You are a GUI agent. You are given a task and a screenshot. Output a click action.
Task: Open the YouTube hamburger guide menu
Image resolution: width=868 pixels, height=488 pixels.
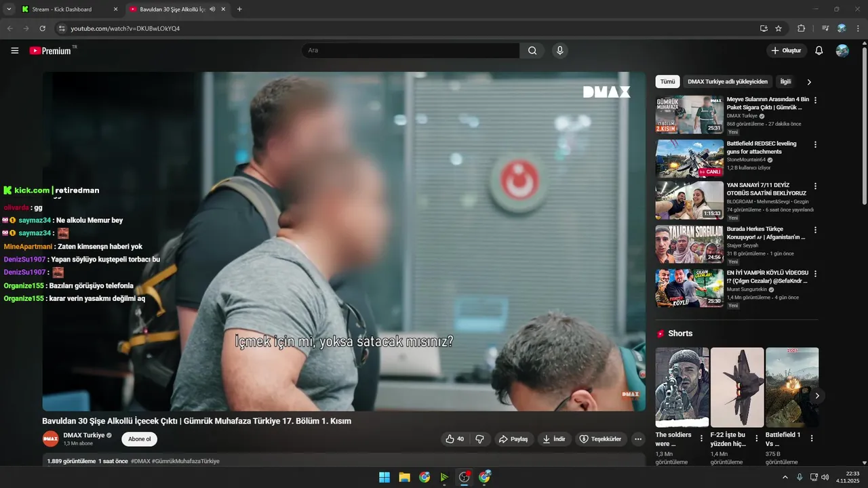coord(14,50)
